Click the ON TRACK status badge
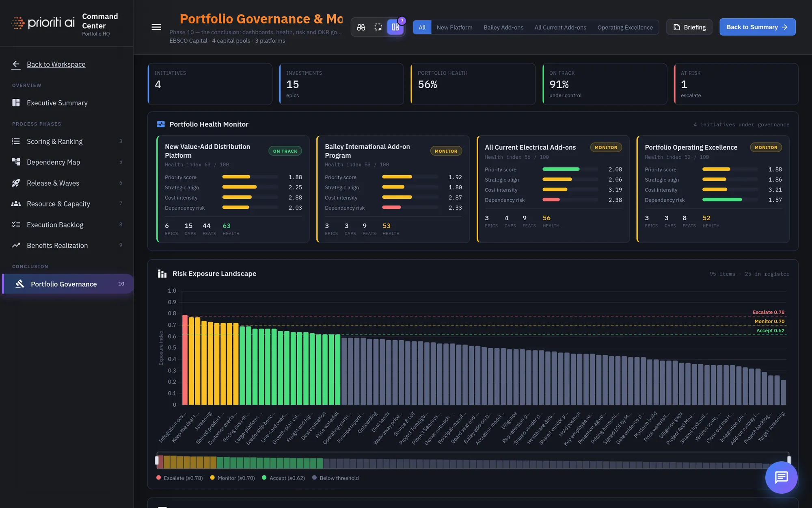This screenshot has height=508, width=812. pos(285,151)
